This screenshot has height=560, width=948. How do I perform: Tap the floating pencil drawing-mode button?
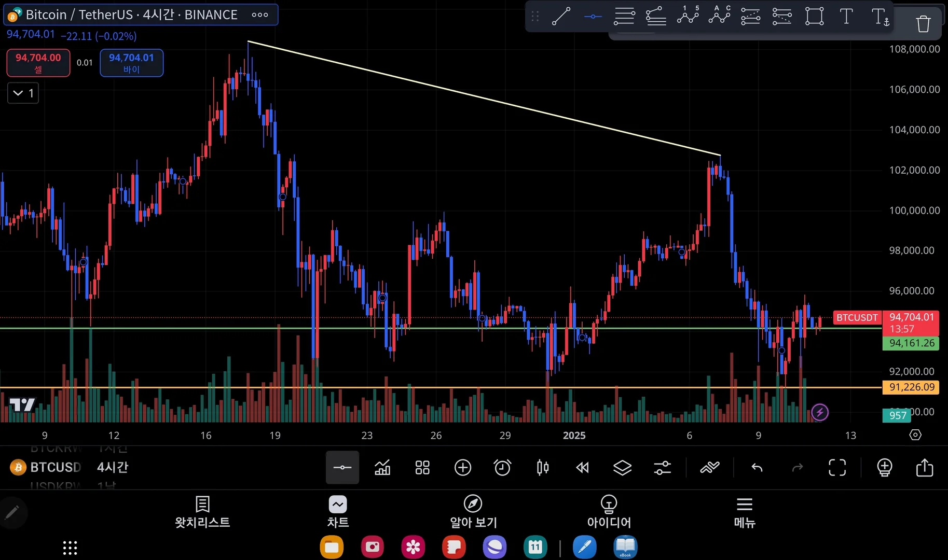click(x=11, y=513)
